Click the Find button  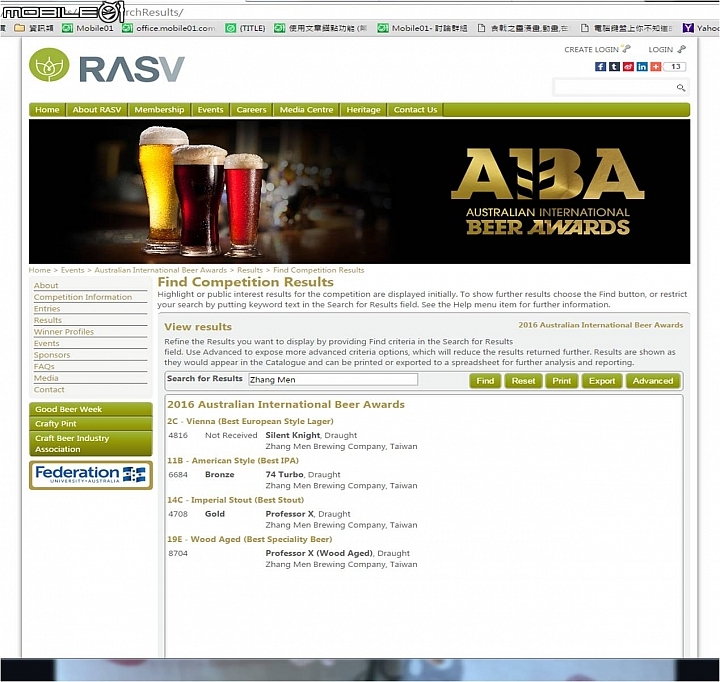click(x=485, y=381)
